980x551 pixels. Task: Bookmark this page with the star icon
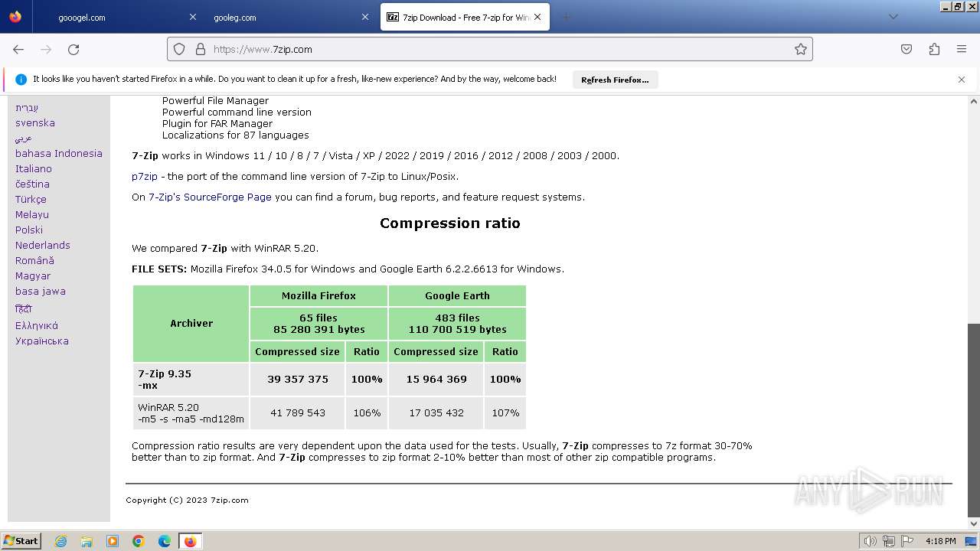(x=801, y=49)
